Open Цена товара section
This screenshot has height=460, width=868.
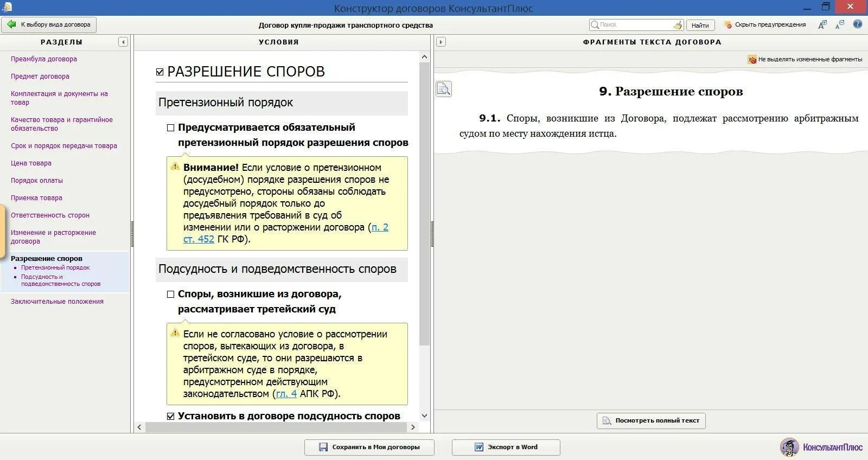[x=31, y=163]
